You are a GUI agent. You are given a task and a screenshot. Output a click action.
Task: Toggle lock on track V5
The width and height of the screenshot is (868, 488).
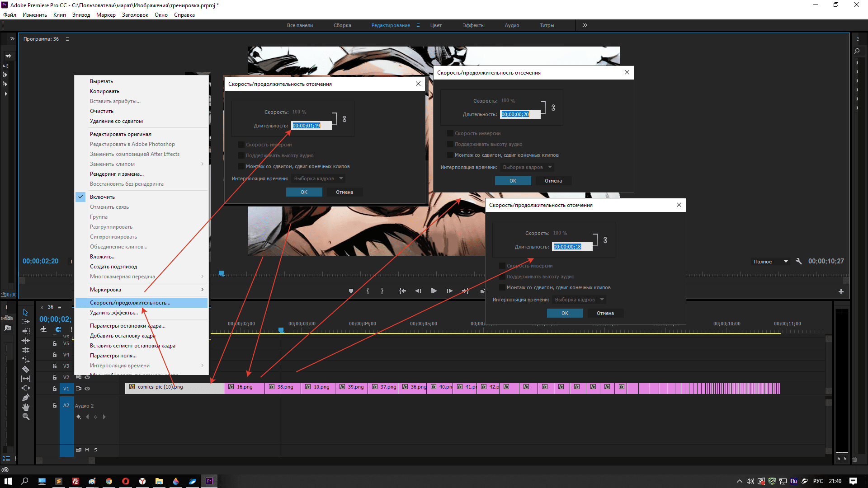(x=55, y=343)
